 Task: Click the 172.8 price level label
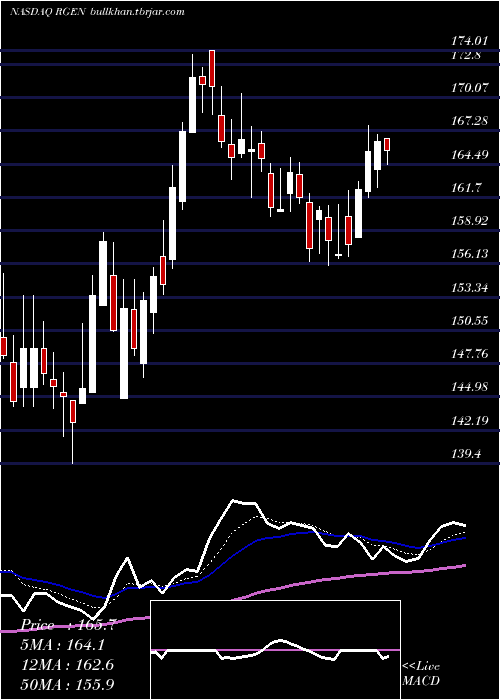(x=466, y=55)
